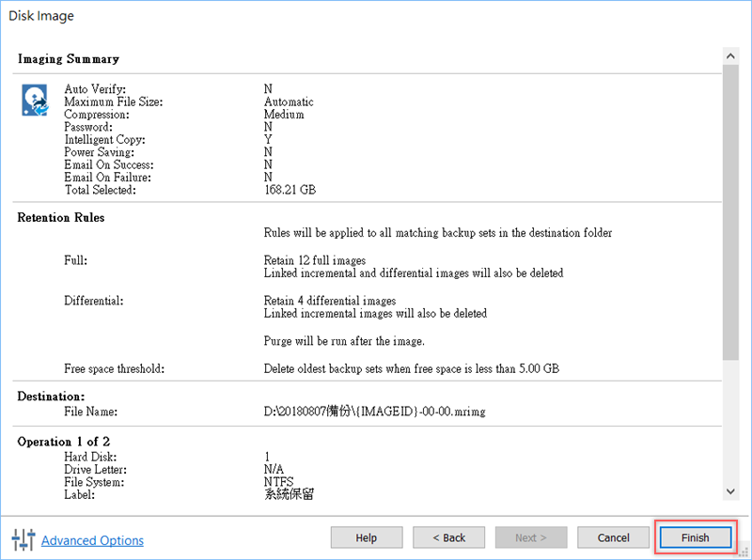752x560 pixels.
Task: Click the 'Destination:' heading
Action: 51,396
